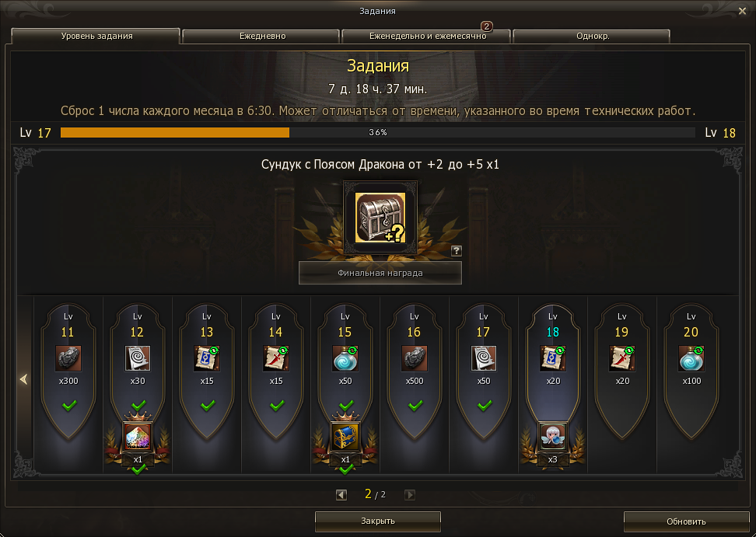
Task: Click Lv 12 bonus crystal reward
Action: (x=138, y=436)
